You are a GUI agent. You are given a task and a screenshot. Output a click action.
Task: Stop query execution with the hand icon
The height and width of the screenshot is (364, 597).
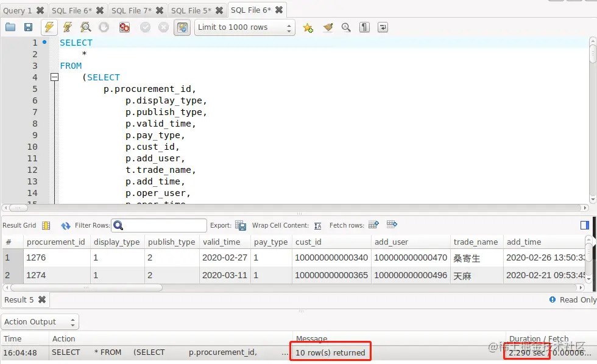click(x=104, y=27)
